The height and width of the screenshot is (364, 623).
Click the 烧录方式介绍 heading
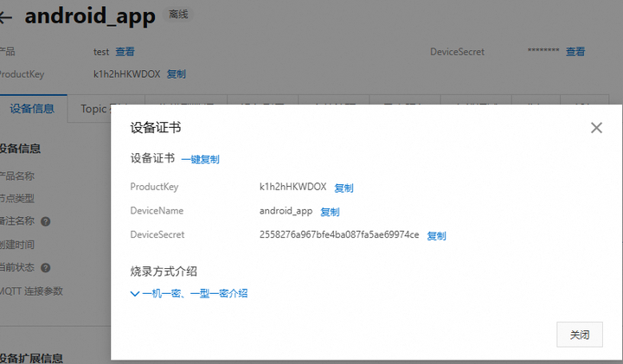tap(164, 271)
